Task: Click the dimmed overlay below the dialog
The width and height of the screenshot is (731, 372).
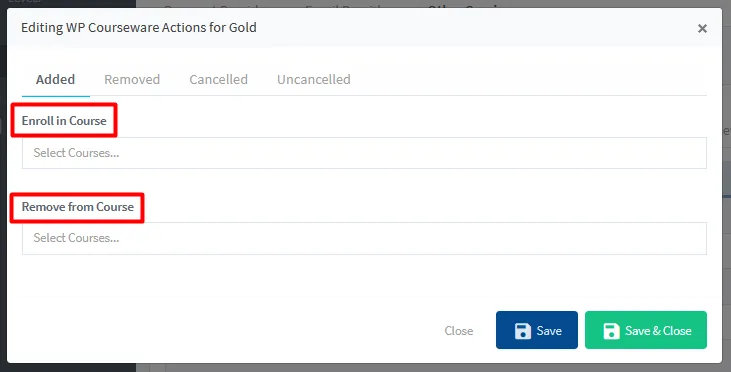Action: pyautogui.click(x=420, y=368)
